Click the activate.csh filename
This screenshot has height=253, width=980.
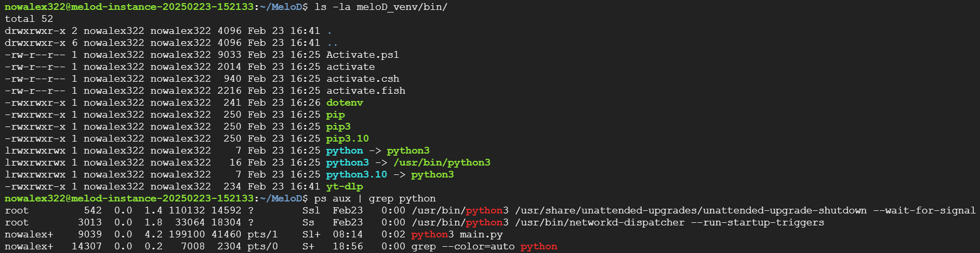tap(362, 79)
